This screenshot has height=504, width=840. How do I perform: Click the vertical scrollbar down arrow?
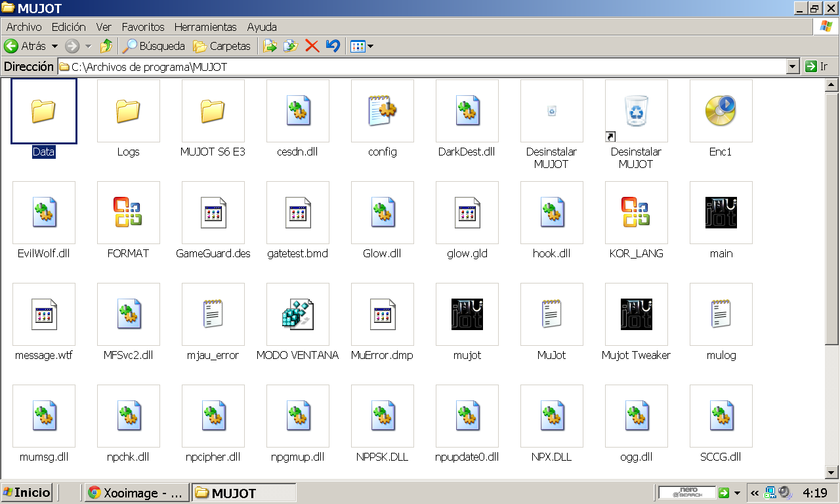[x=831, y=472]
